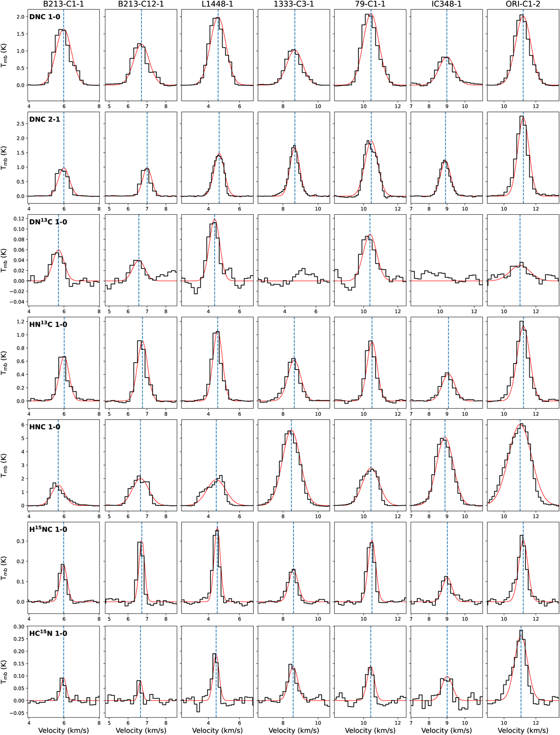
Task: Select the 79-C1-1 column heading
Action: 370,5
